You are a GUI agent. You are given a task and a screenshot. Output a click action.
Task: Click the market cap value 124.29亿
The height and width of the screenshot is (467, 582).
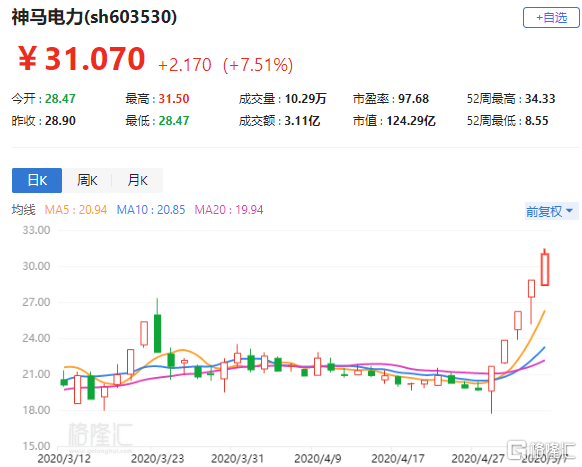(411, 121)
